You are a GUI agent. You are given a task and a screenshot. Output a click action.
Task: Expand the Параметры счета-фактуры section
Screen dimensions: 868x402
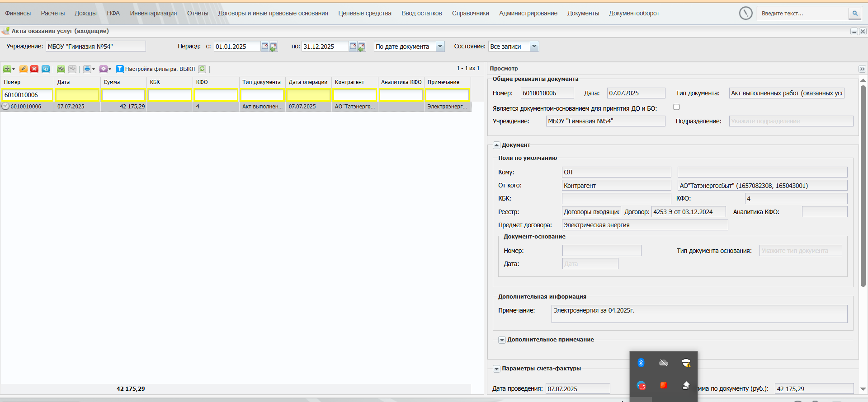pos(496,369)
